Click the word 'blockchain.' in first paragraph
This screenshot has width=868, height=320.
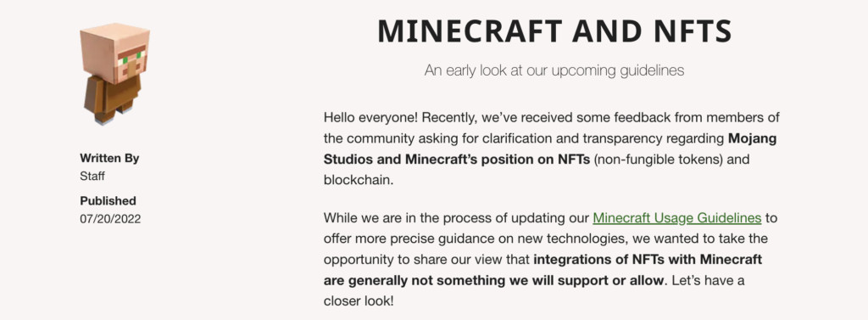tap(359, 180)
